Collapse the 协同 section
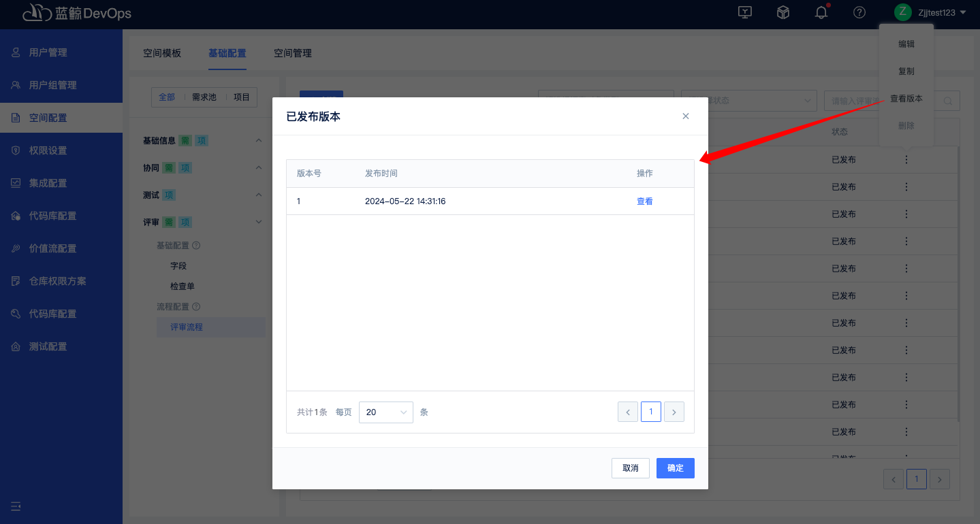 [258, 168]
